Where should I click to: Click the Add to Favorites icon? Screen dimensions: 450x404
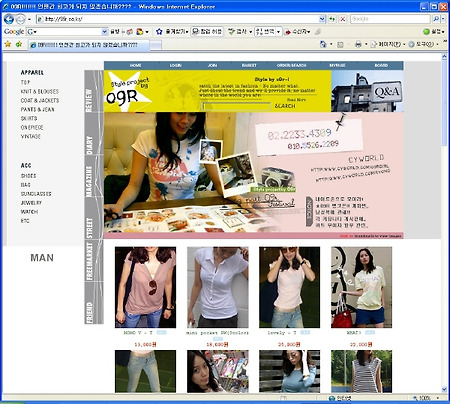(x=19, y=44)
